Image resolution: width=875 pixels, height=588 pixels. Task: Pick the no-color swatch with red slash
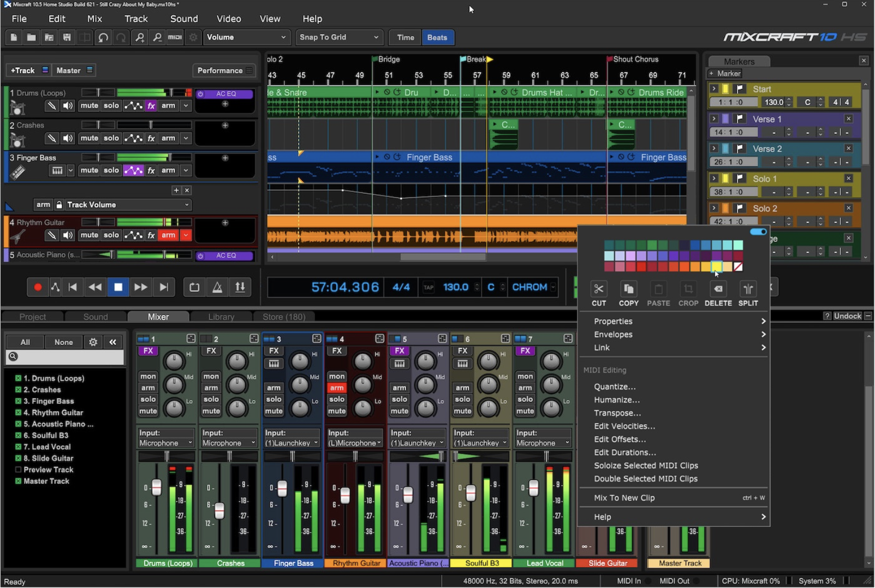tap(738, 266)
